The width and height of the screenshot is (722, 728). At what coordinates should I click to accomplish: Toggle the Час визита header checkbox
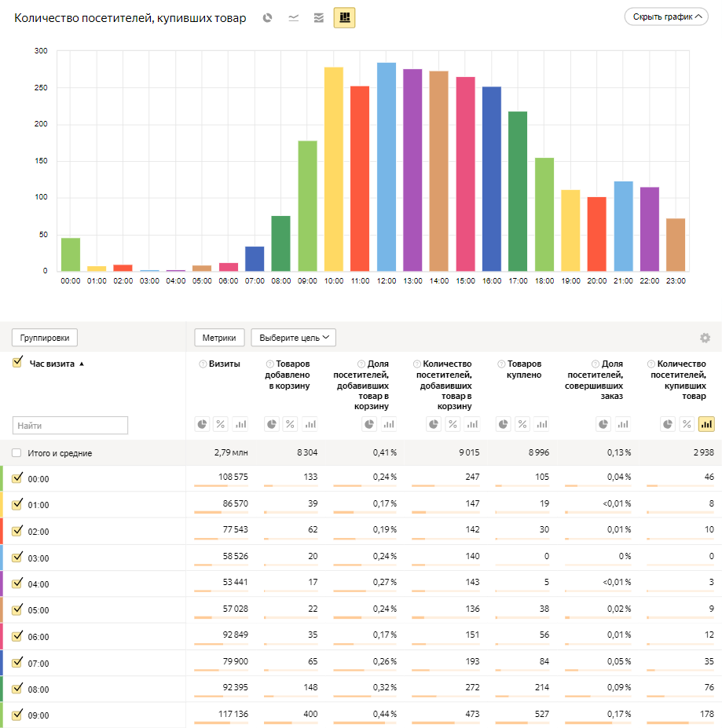click(x=17, y=363)
